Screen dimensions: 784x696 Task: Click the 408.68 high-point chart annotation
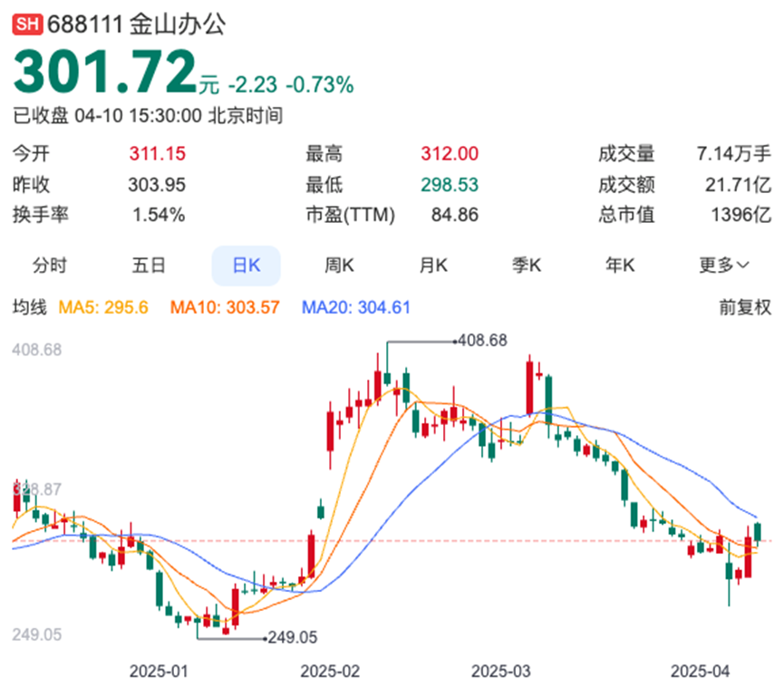click(x=482, y=341)
